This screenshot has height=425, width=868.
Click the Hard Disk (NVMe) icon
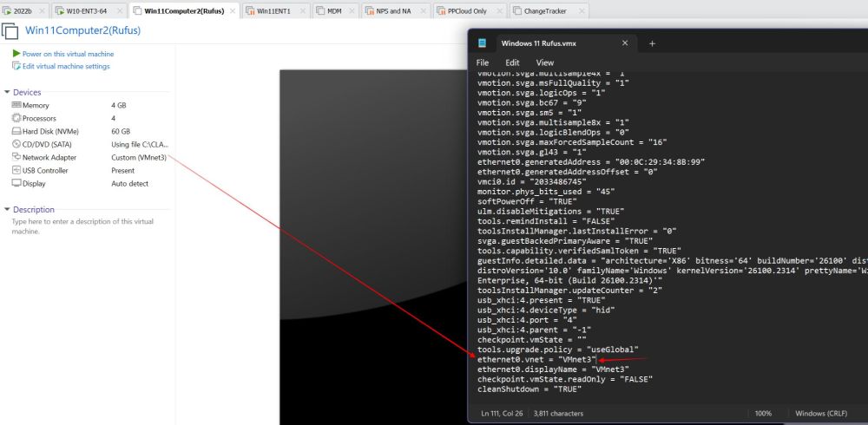pos(16,131)
